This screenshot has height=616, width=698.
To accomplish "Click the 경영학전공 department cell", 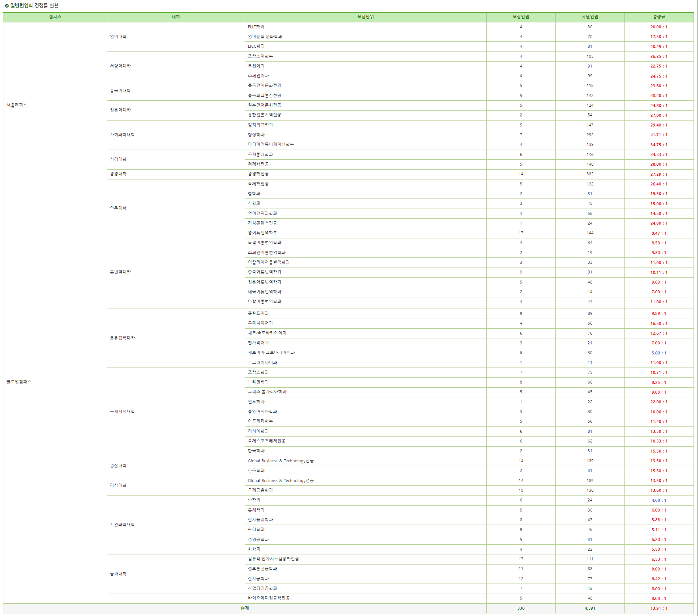I will pyautogui.click(x=365, y=174).
